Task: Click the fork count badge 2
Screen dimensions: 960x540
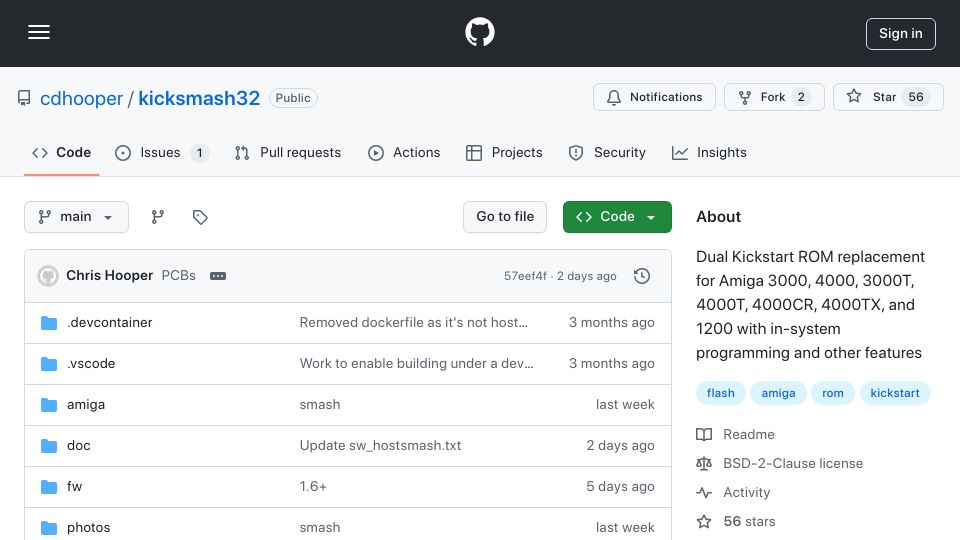Action: point(801,97)
